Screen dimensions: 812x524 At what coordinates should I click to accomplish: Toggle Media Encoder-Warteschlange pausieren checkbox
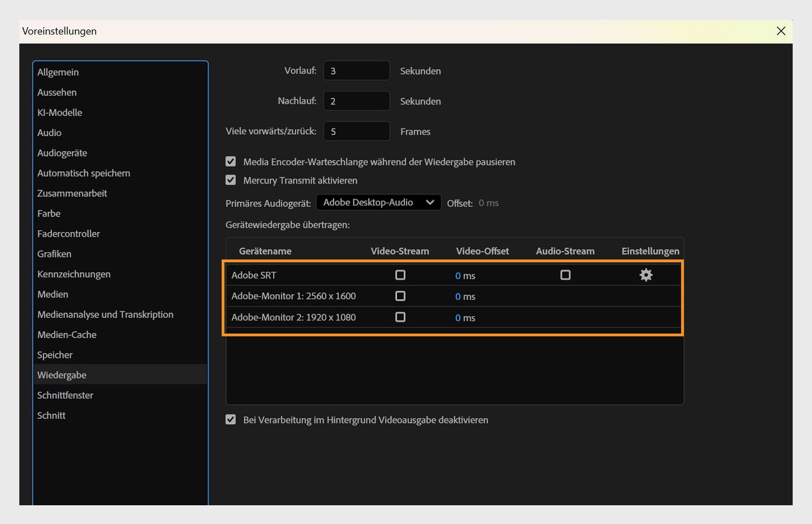(x=231, y=162)
